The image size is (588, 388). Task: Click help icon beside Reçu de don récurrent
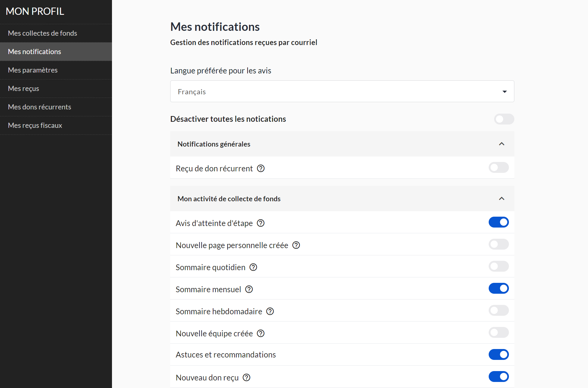coord(261,168)
